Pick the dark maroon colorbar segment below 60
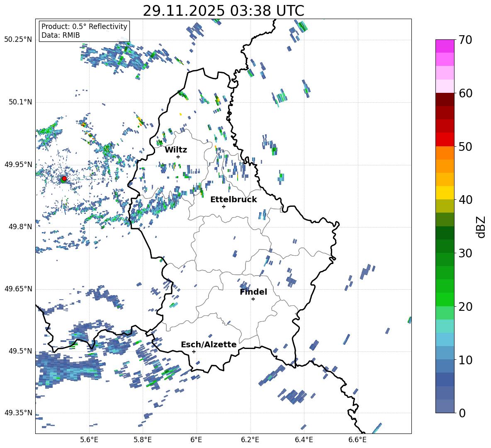Image resolution: width=491 pixels, height=448 pixels. pos(445,99)
